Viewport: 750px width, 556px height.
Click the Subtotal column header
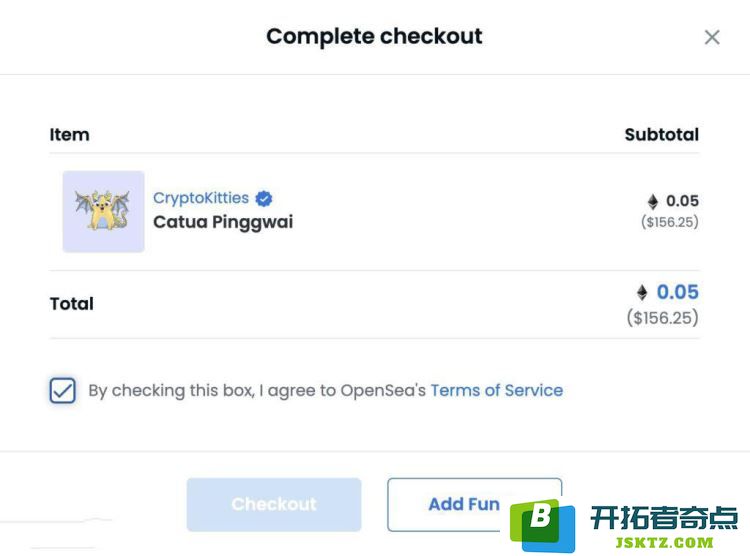click(x=662, y=134)
